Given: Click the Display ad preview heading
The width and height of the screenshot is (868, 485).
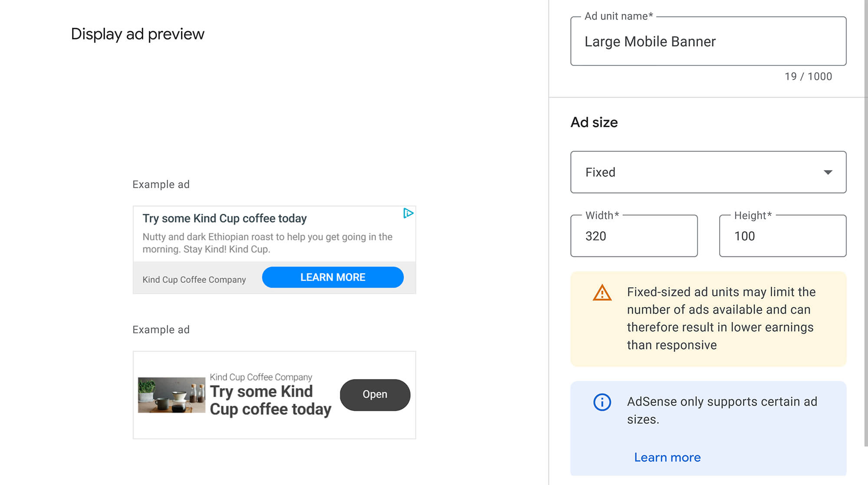Looking at the screenshot, I should point(138,34).
